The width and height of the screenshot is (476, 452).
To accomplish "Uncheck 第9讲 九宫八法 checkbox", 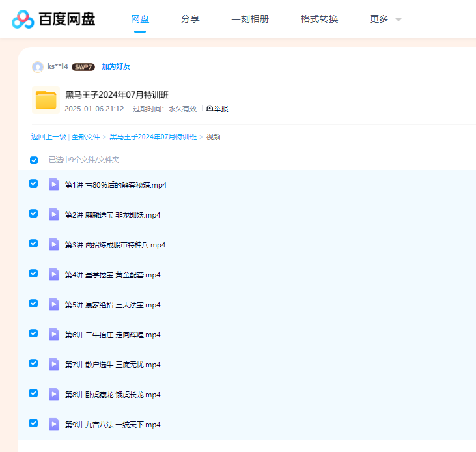I will coord(33,423).
